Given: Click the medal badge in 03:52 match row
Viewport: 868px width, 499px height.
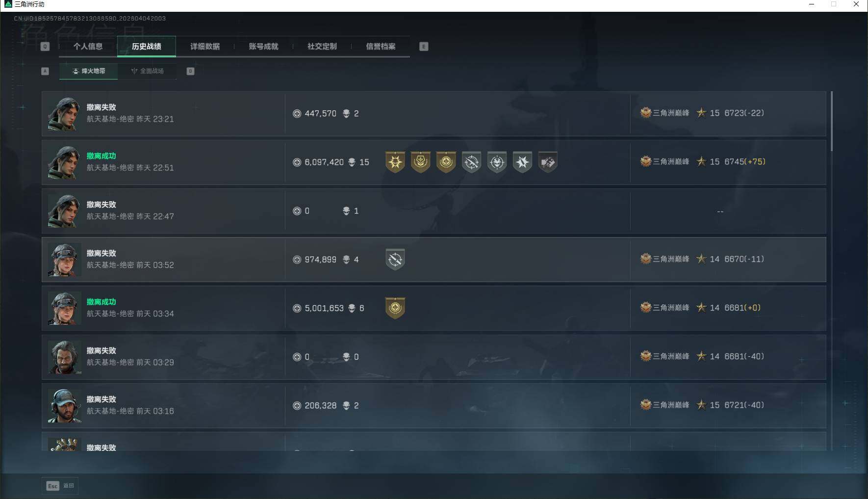Looking at the screenshot, I should (x=395, y=260).
